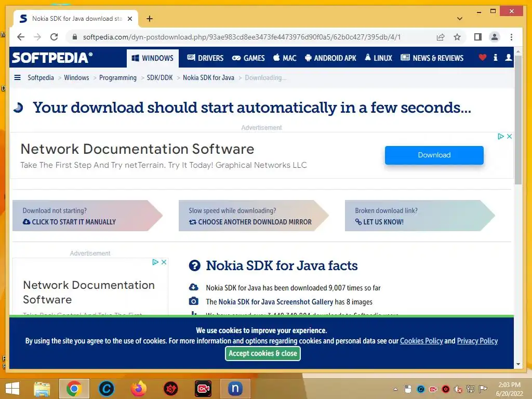This screenshot has height=399, width=532.
Task: Open the Games section
Action: point(248,58)
